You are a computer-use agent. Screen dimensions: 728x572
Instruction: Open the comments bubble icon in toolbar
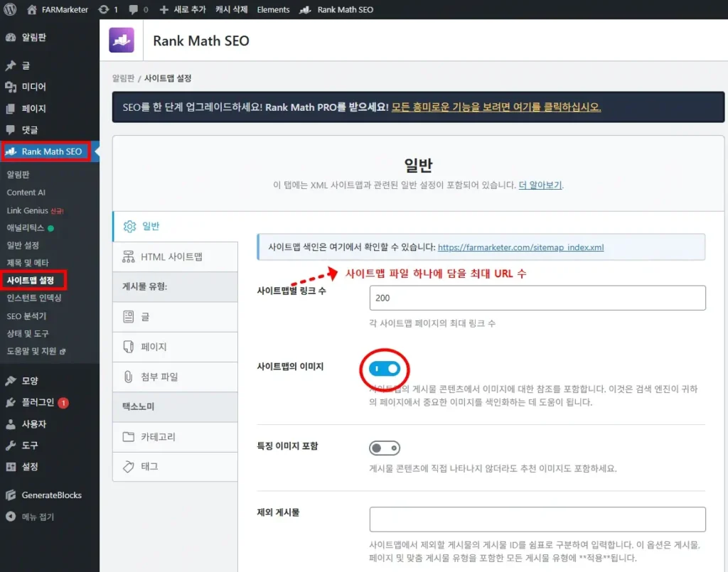point(134,10)
